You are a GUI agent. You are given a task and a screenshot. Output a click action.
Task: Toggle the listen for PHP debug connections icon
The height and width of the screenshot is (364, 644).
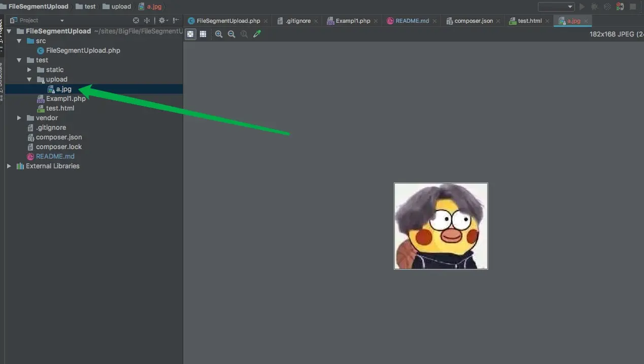[620, 7]
